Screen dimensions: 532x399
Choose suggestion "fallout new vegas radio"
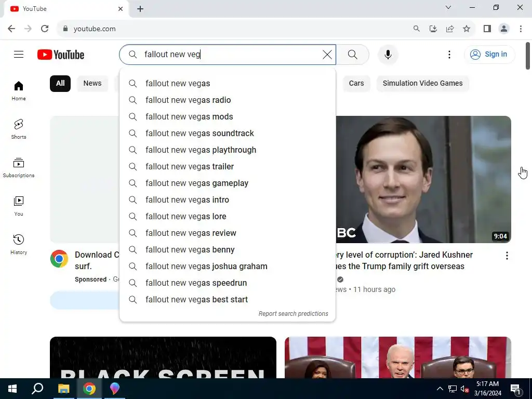[228, 100]
